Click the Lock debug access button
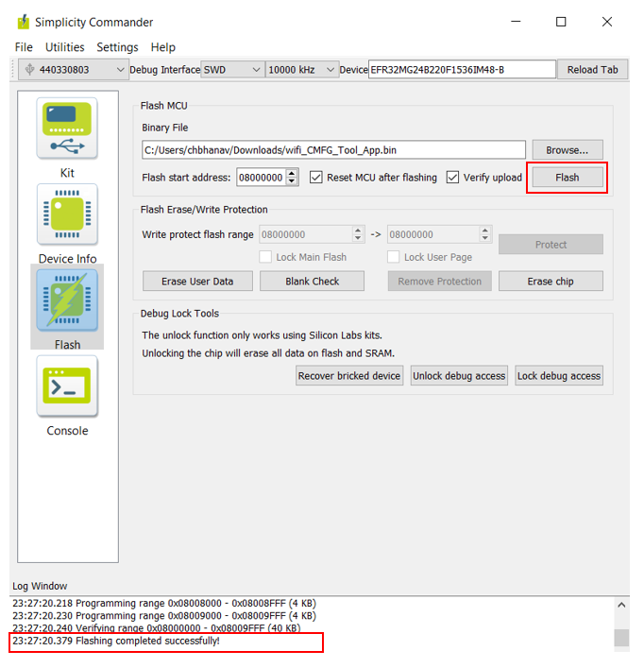 coord(559,376)
